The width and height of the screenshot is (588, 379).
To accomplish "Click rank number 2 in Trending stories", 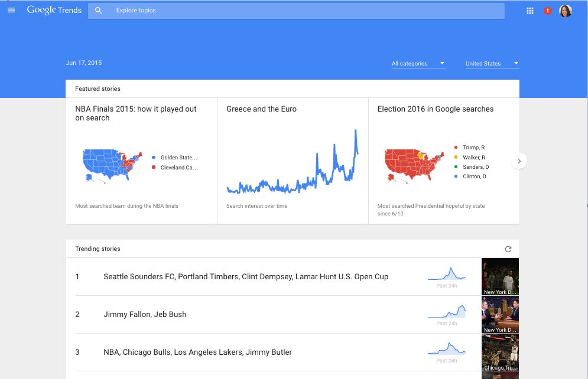I will [x=77, y=315].
